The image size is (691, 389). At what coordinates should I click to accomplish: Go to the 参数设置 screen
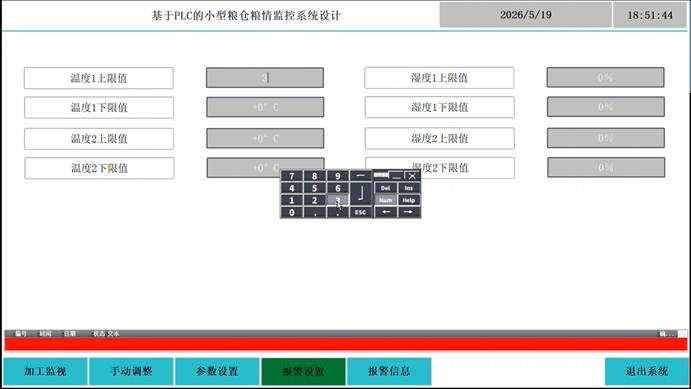point(217,371)
